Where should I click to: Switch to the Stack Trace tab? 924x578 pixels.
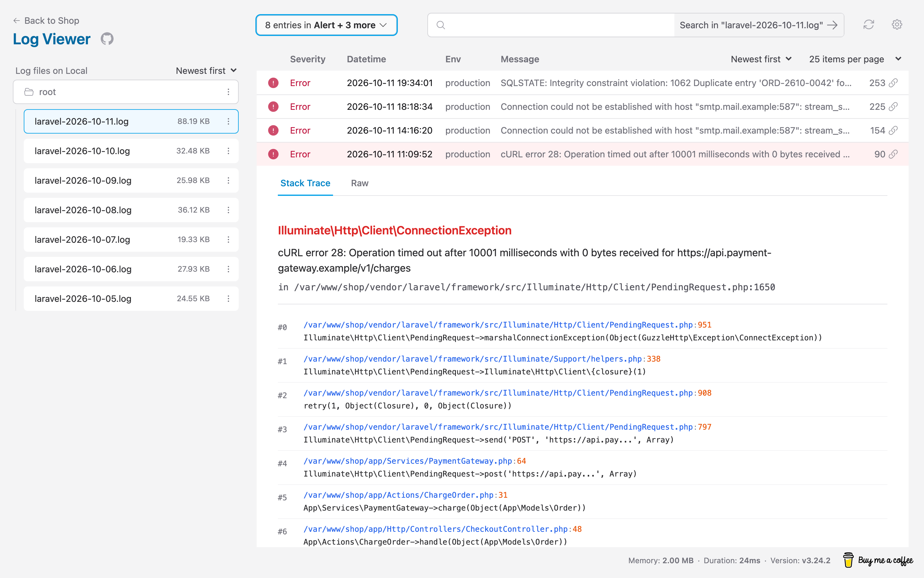(305, 183)
